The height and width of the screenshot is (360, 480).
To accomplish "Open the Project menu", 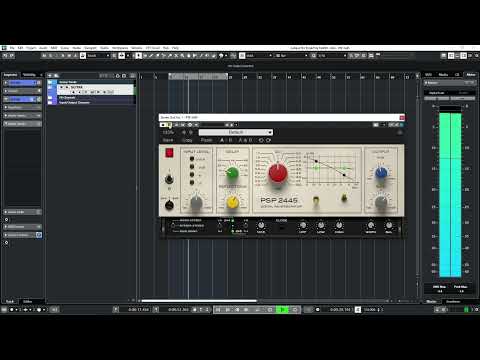I will [31, 48].
